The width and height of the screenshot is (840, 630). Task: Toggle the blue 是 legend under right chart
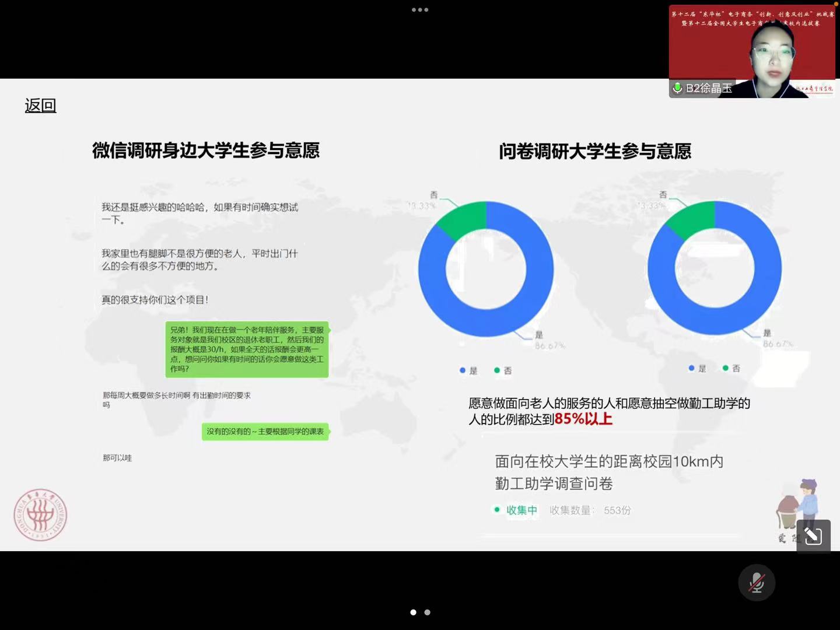click(x=692, y=368)
